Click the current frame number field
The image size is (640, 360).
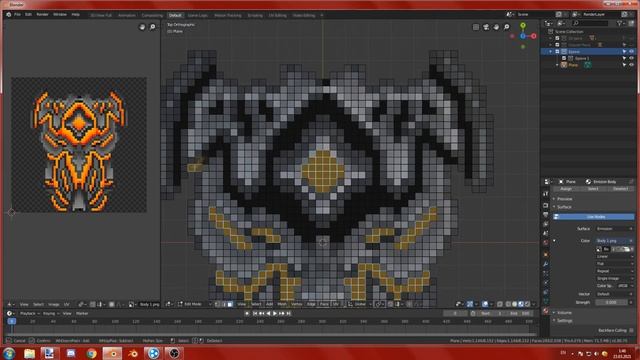456,313
